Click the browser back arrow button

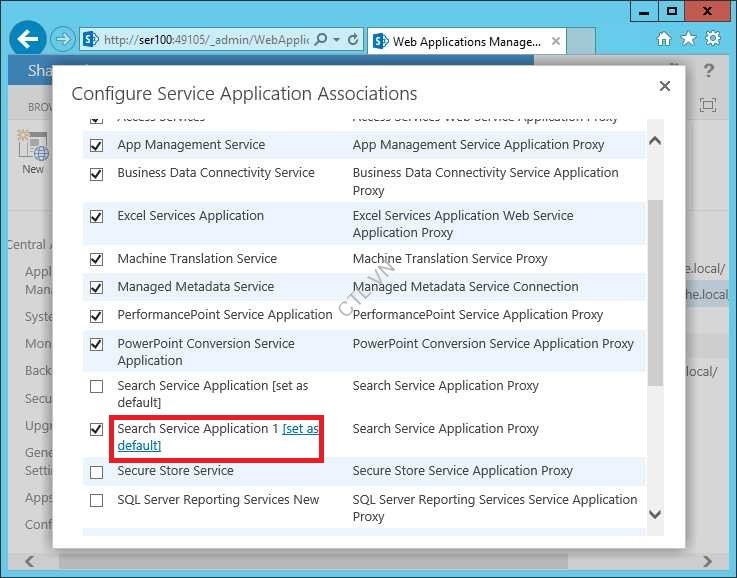pos(28,39)
